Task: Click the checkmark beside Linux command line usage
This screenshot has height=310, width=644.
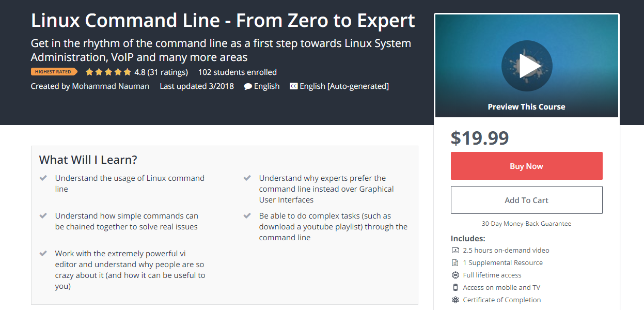Action: 43,178
